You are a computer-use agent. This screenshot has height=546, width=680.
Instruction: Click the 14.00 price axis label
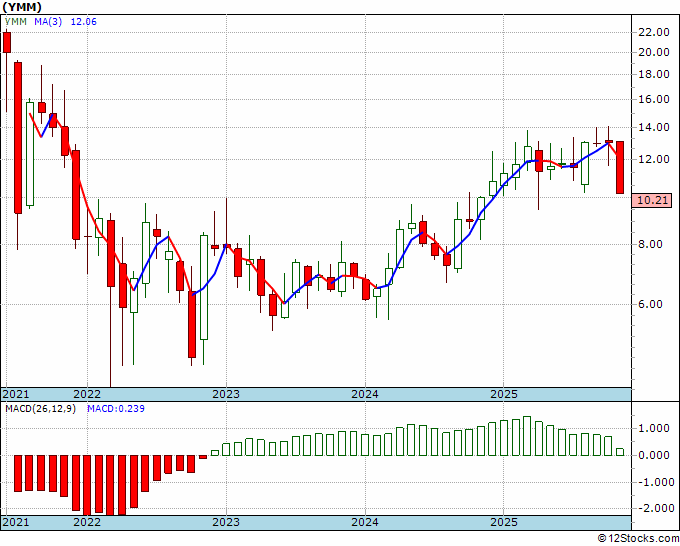coord(654,128)
